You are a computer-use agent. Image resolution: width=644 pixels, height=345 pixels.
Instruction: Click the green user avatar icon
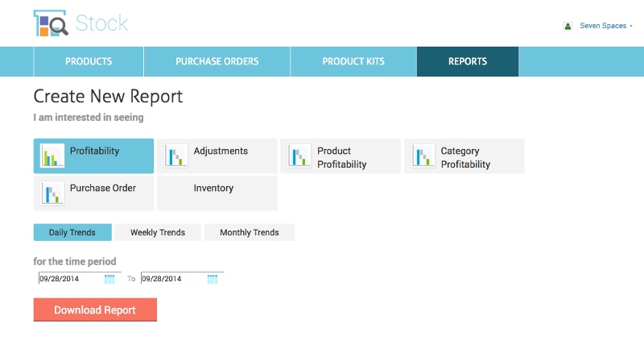pos(568,26)
